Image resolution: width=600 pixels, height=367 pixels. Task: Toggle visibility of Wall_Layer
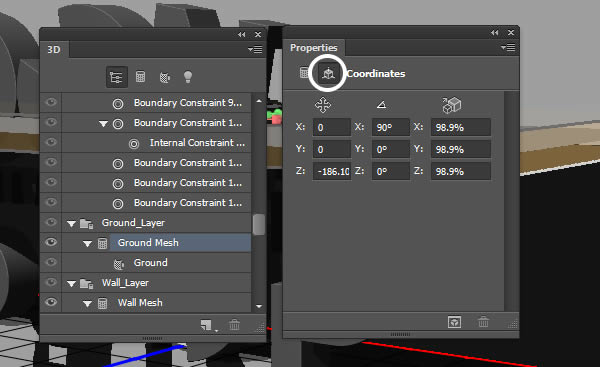click(51, 282)
